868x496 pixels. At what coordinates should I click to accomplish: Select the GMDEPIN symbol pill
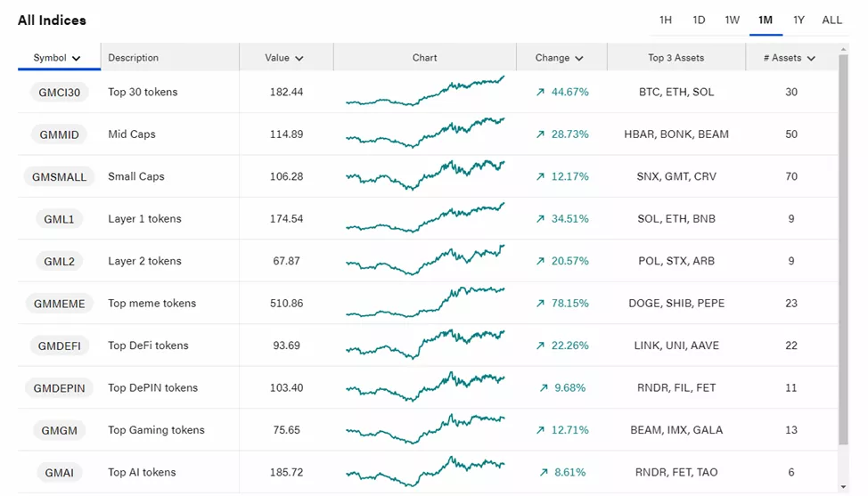59,388
